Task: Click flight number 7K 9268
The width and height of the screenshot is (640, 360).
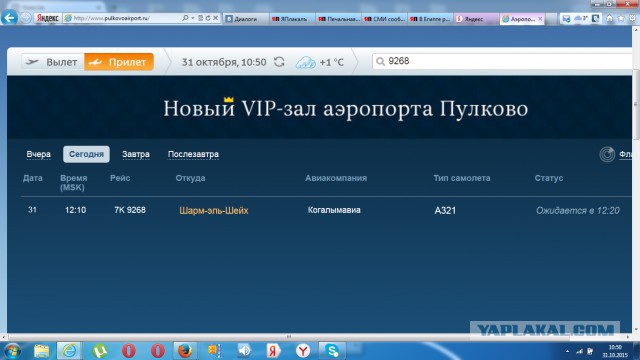Action: (130, 210)
